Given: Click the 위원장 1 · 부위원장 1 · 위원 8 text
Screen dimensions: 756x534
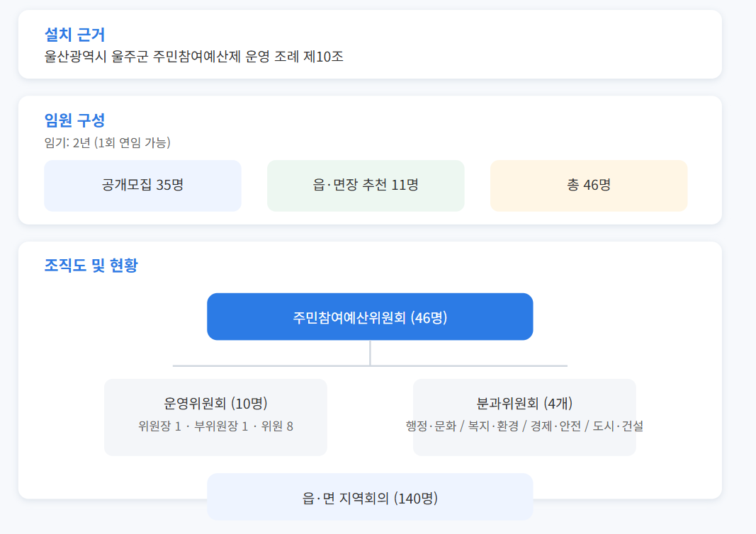Looking at the screenshot, I should (215, 426).
